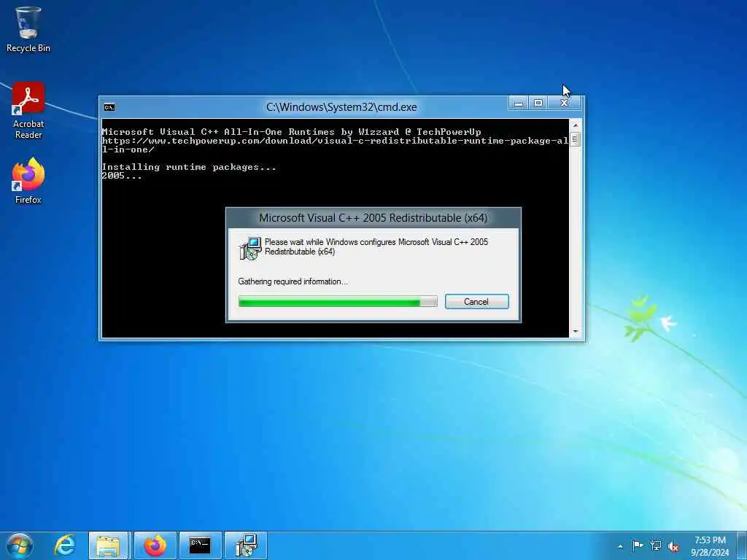The width and height of the screenshot is (747, 560).
Task: Launch Firefox desktop shortcut
Action: pyautogui.click(x=28, y=182)
